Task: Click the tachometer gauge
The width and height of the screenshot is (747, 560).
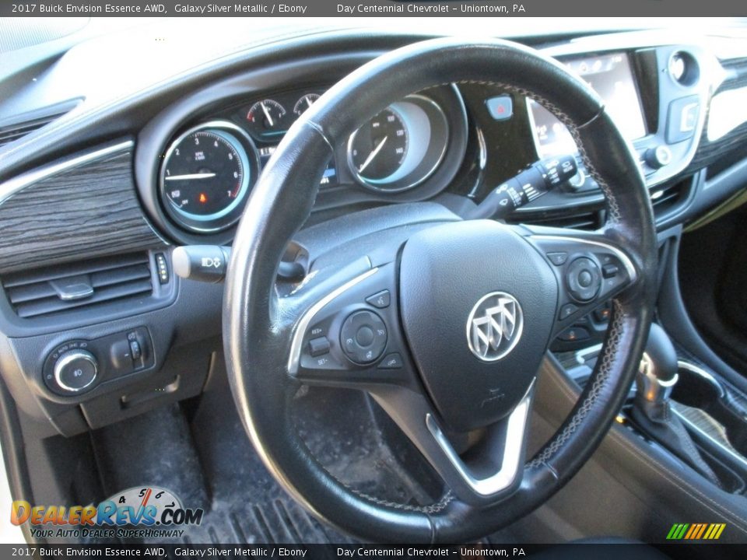Action: (205, 177)
